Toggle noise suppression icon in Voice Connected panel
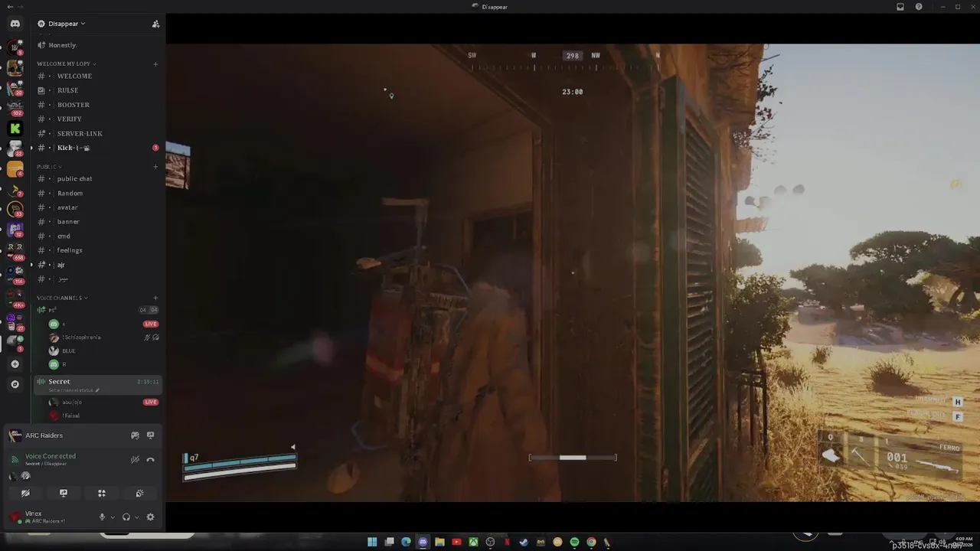The height and width of the screenshot is (551, 980). point(135,460)
